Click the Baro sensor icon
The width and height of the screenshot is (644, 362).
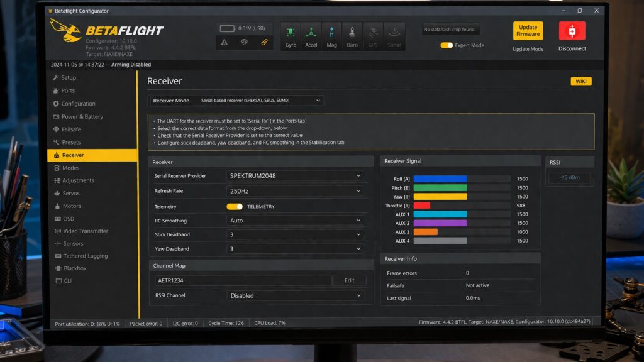point(352,33)
